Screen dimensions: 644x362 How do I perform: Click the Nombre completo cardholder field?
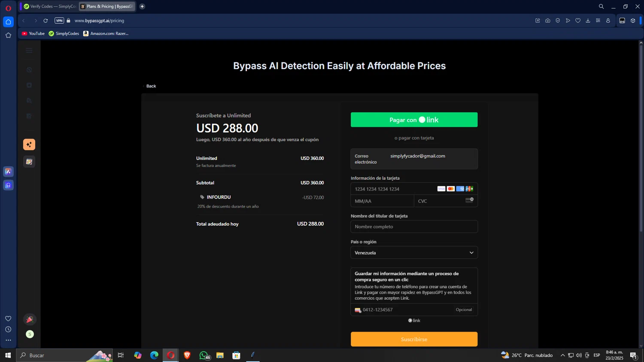(x=414, y=226)
